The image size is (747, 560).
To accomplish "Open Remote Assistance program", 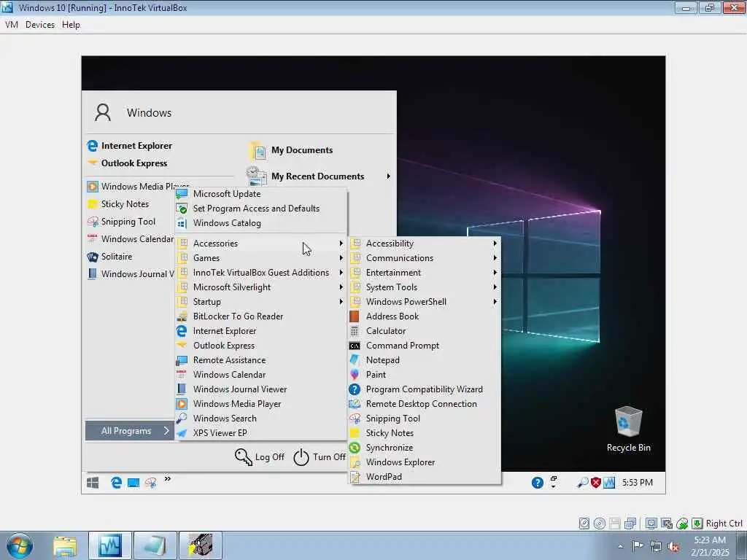I will (260, 360).
